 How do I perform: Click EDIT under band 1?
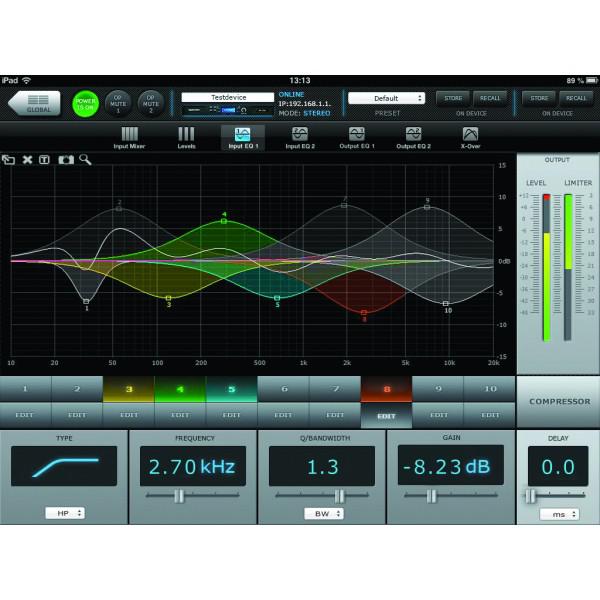tap(25, 415)
